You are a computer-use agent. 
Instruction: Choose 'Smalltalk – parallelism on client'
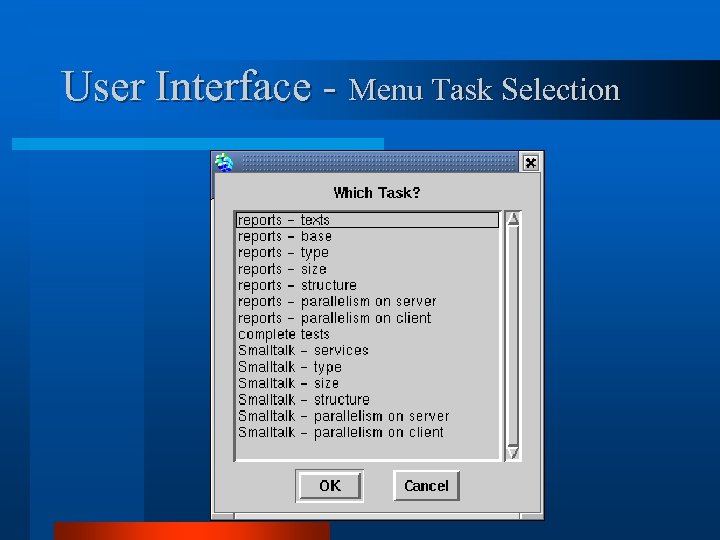[x=367, y=432]
